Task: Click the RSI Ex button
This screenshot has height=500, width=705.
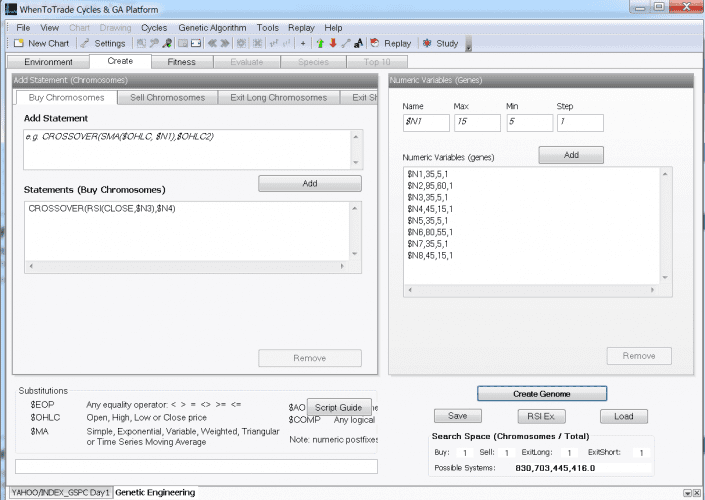Action: 541,416
